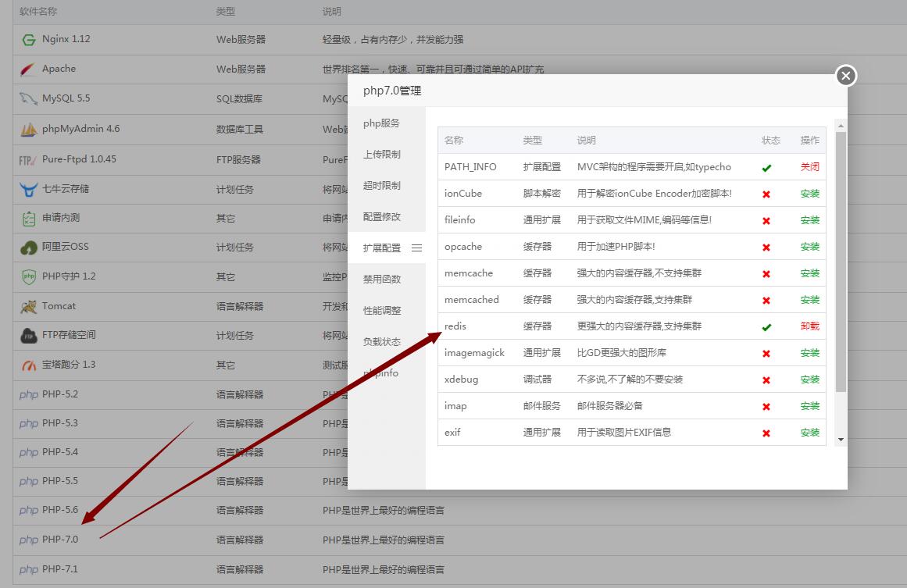Click the Tomcat software name
Viewport: 907px width, 588px height.
[x=59, y=306]
